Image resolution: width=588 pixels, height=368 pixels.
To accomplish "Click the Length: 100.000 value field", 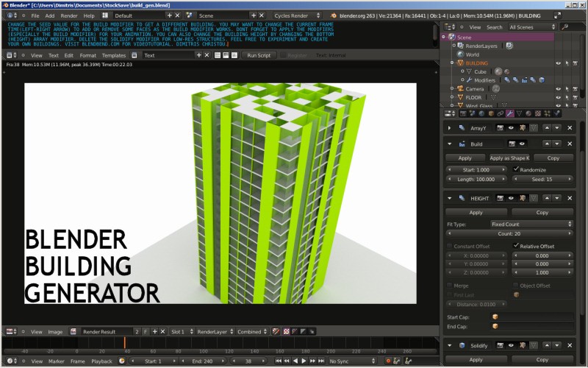I will [x=476, y=179].
